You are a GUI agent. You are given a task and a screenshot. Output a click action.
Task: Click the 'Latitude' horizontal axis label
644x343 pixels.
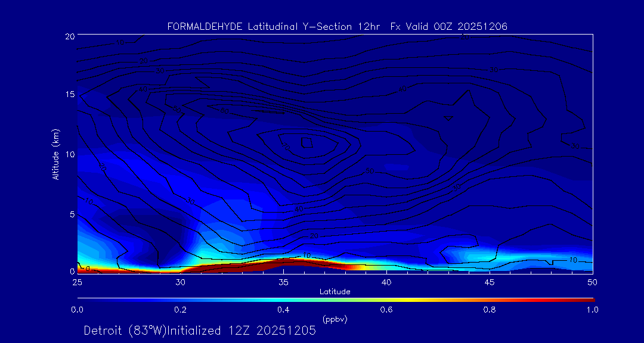point(335,292)
